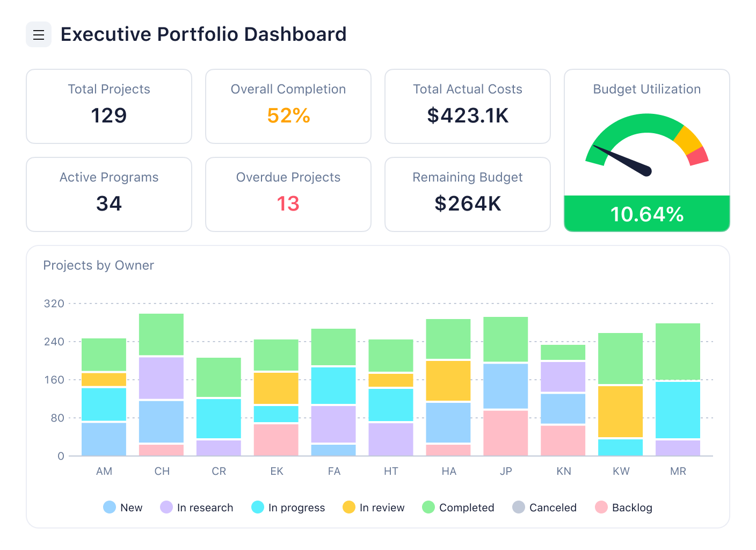Click the Completed legend swatch
This screenshot has width=756, height=550.
pos(428,507)
